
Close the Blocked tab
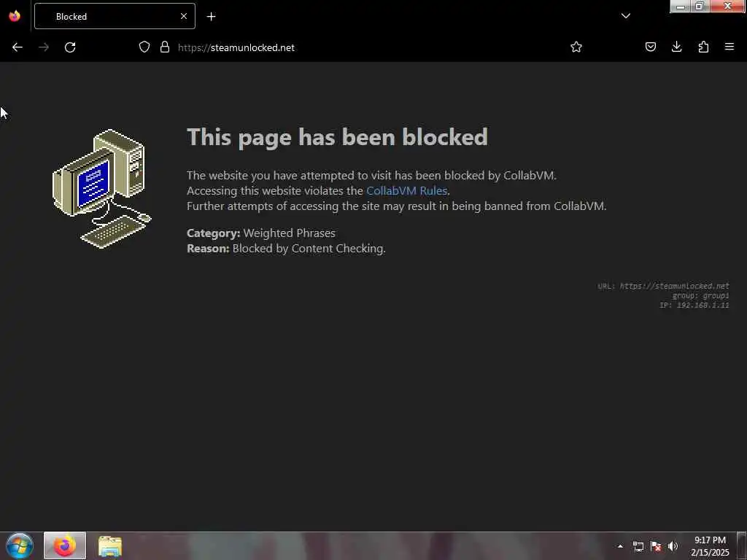(x=183, y=16)
